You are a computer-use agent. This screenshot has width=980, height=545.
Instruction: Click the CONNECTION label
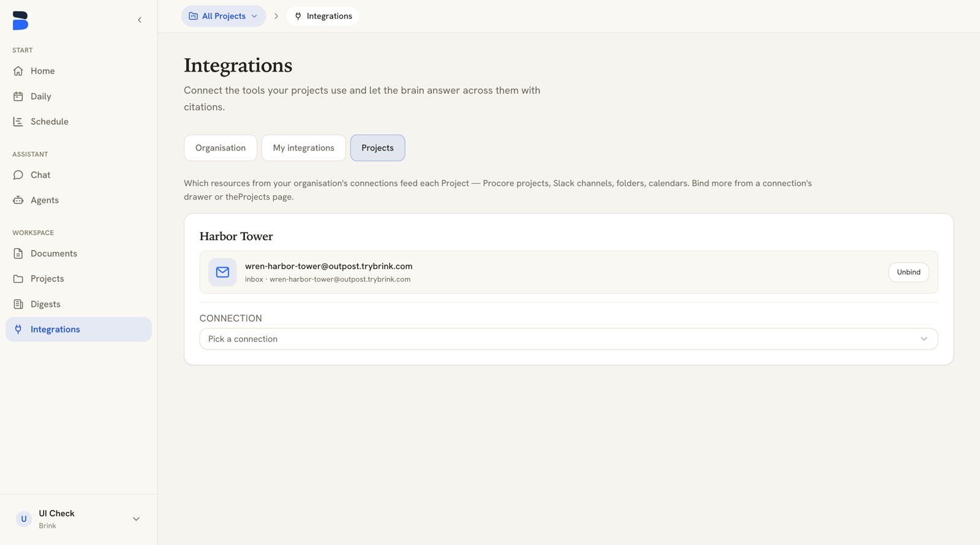(x=231, y=318)
